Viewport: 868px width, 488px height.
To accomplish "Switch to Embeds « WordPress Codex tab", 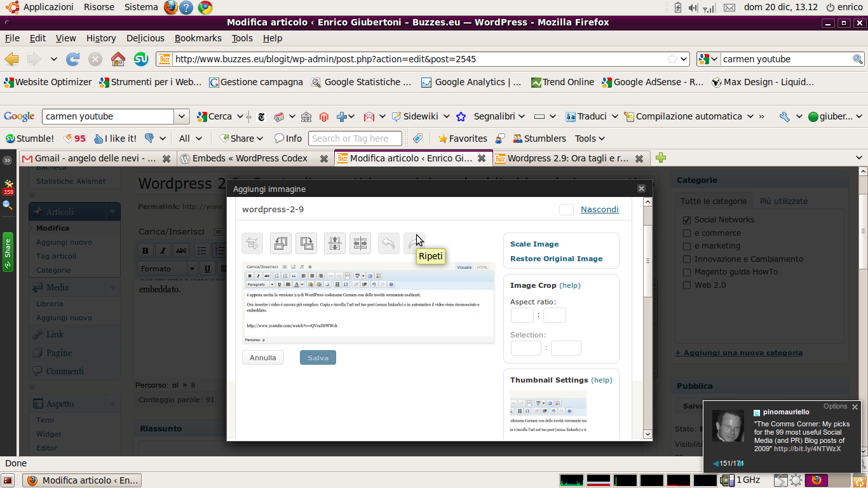I will (x=254, y=158).
